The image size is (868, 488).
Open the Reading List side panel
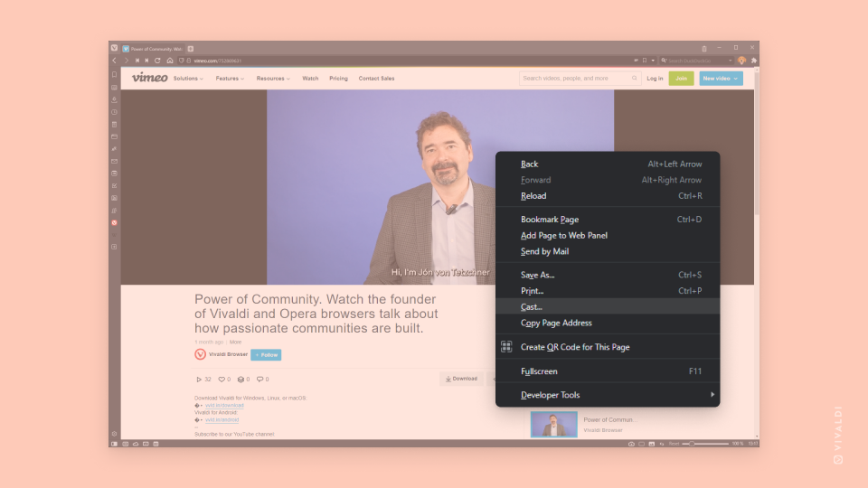pos(114,88)
